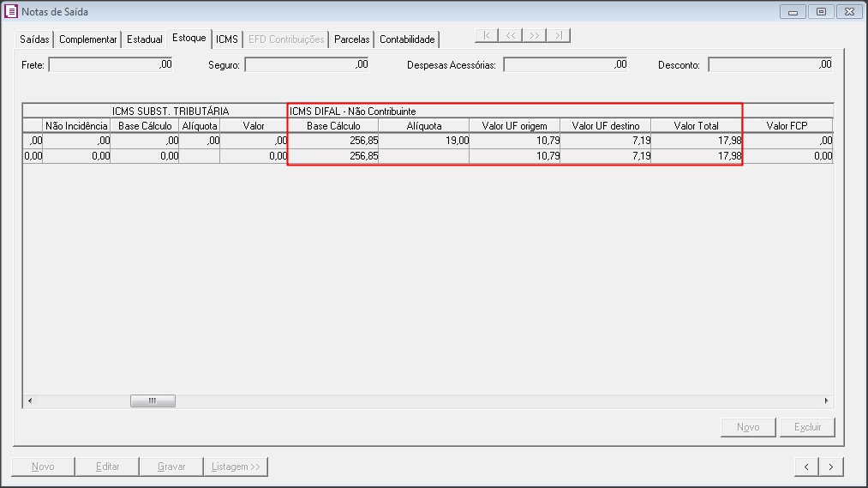Click the last record navigation arrow
The width and height of the screenshot is (868, 488).
pyautogui.click(x=559, y=36)
